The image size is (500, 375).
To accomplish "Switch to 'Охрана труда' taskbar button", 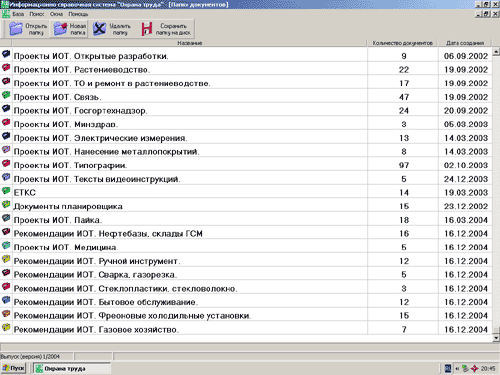I will pos(72,368).
